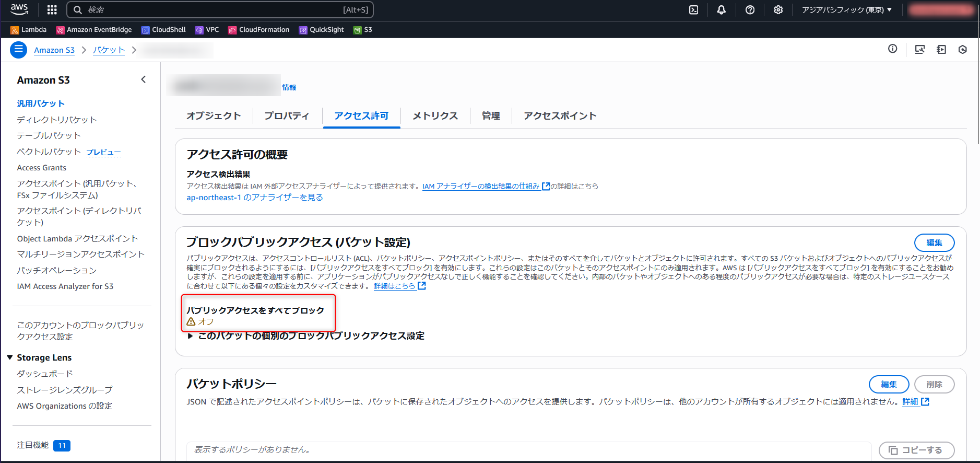Screen dimensions: 980x463
Task: Switch to the オブジェクト tab
Action: (x=214, y=115)
